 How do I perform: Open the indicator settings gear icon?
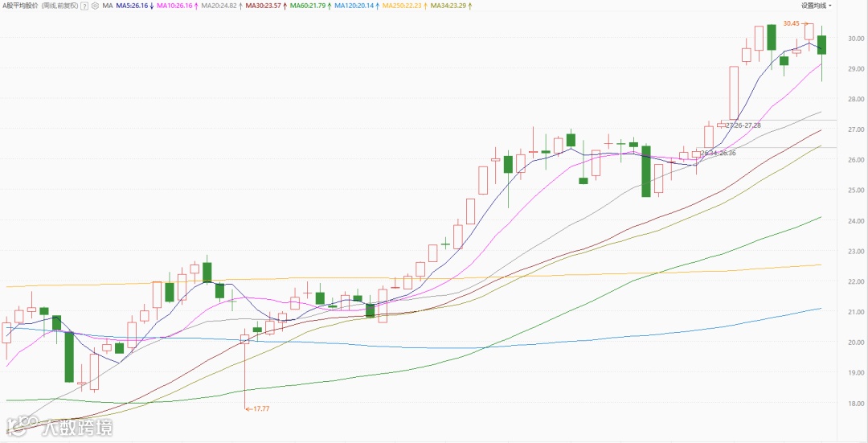[x=95, y=6]
